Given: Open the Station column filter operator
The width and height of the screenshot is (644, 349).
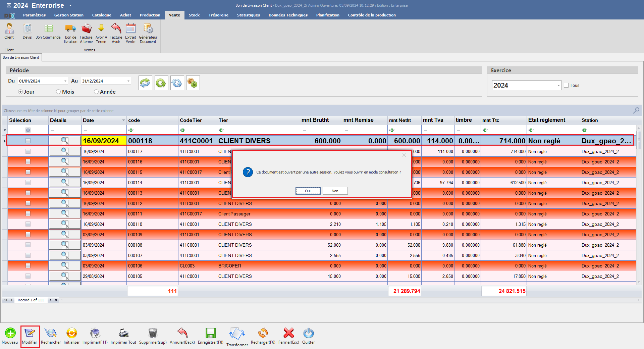Looking at the screenshot, I should pyautogui.click(x=584, y=130).
